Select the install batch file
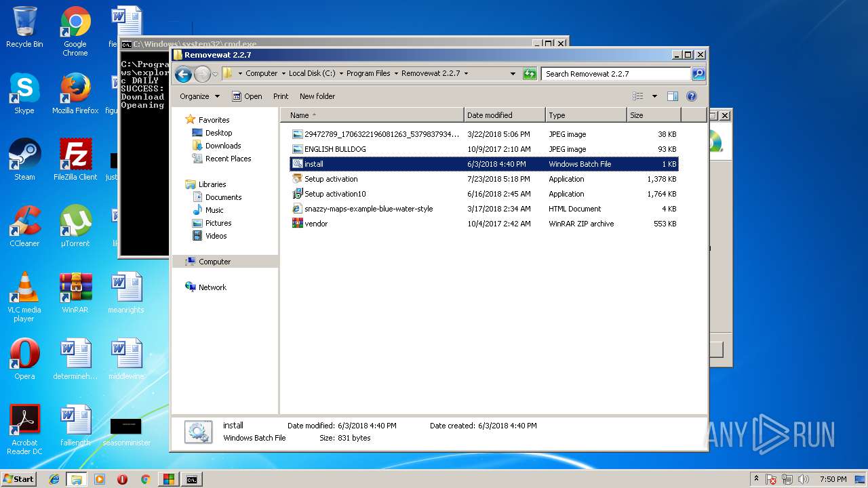This screenshot has height=488, width=868. (x=484, y=164)
